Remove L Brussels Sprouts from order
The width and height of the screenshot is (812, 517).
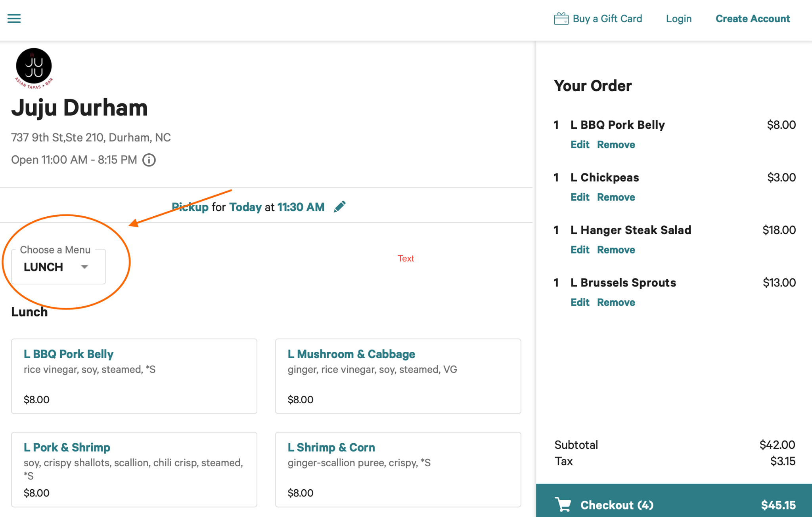click(x=616, y=303)
